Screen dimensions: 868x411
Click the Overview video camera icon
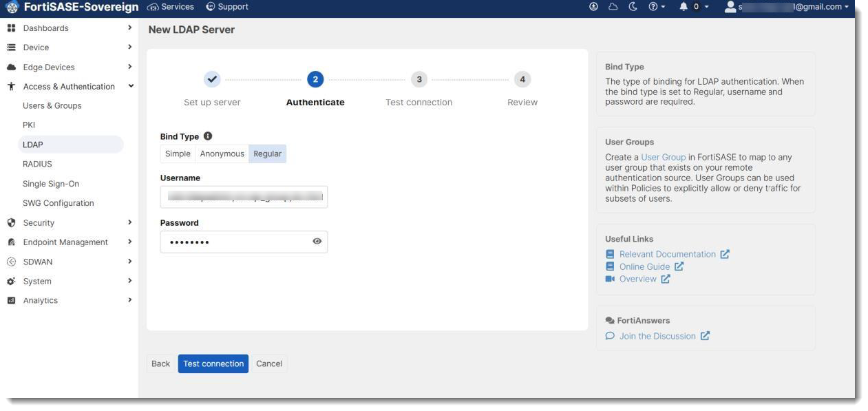pyautogui.click(x=610, y=279)
